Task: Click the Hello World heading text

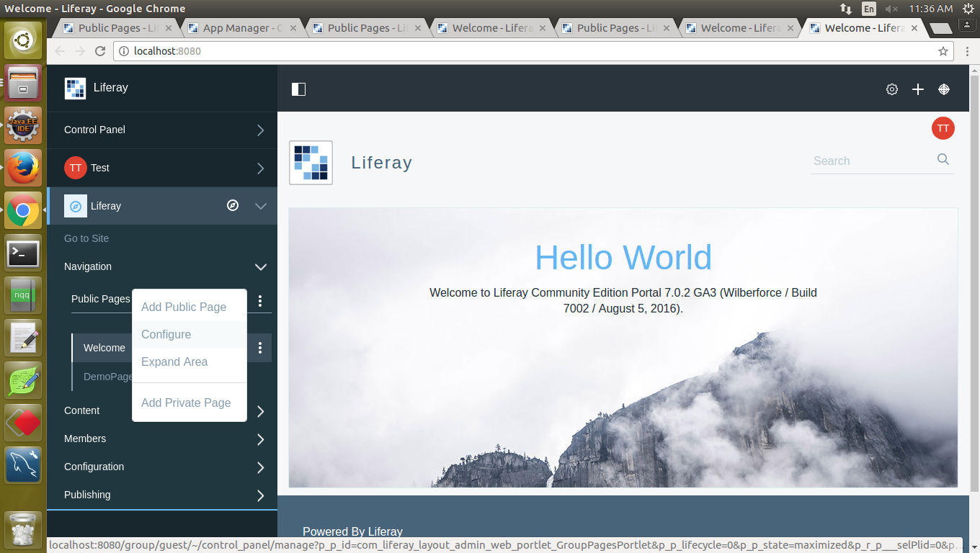Action: pos(623,258)
